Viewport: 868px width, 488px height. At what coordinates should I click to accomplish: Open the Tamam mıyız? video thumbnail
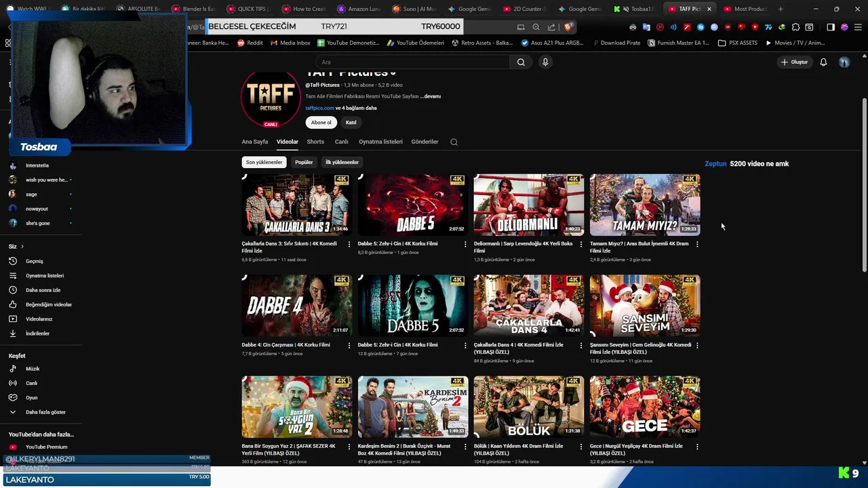pos(645,205)
